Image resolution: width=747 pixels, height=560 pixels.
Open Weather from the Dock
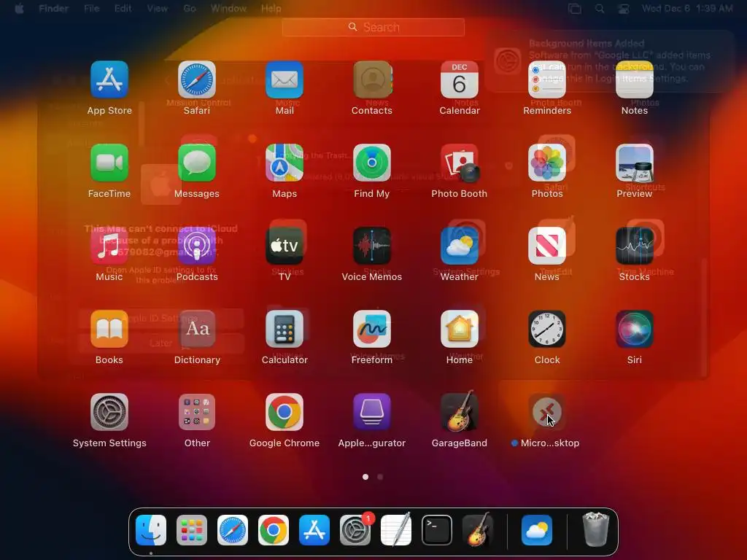pos(537,530)
